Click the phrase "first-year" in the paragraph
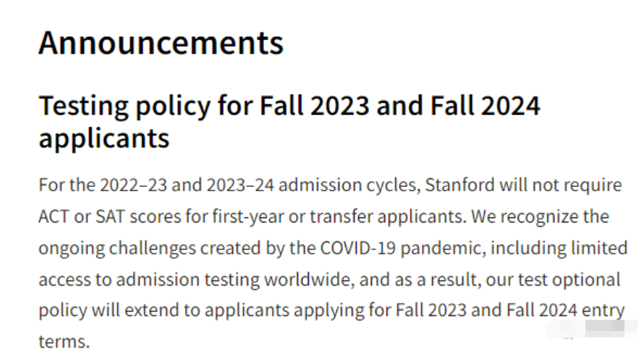Viewport: 644px width, 355px height. 248,217
